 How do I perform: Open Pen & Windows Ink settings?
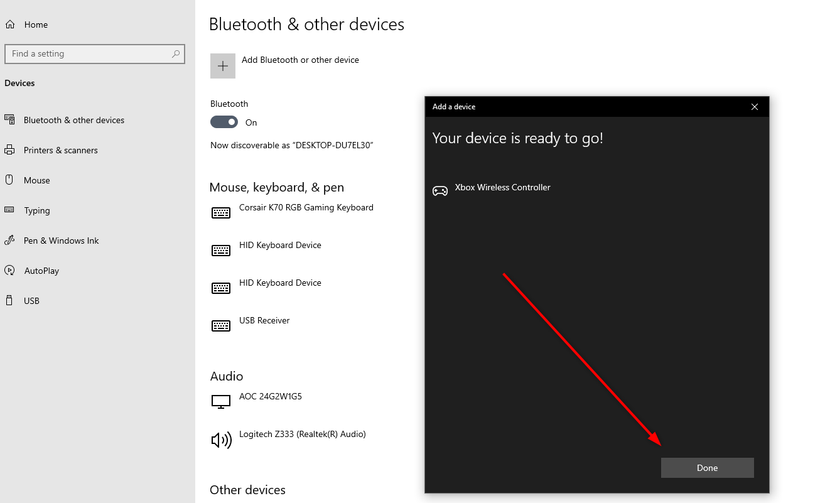[x=61, y=240]
